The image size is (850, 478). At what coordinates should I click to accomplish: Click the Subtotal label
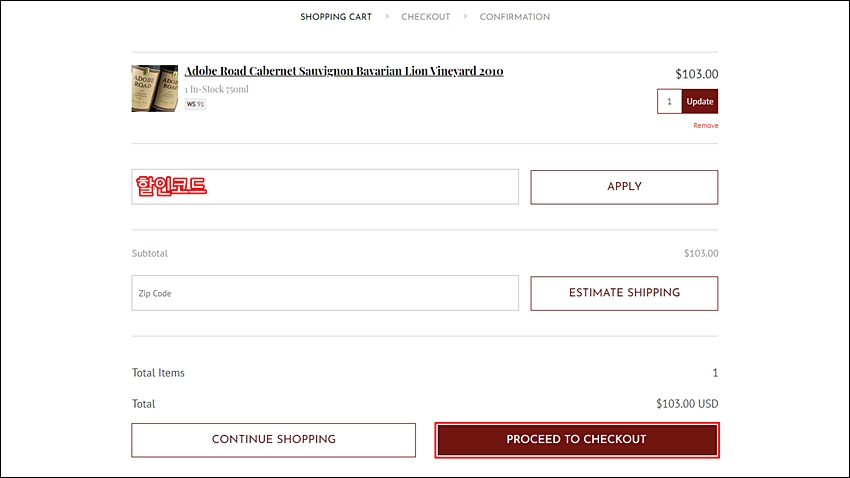click(x=150, y=253)
